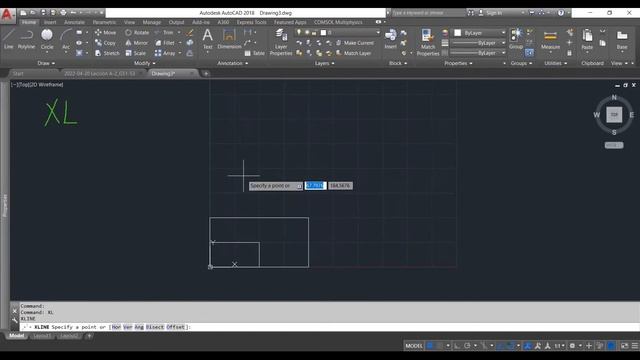Choose the Stretch command
640x360 pixels.
click(107, 53)
